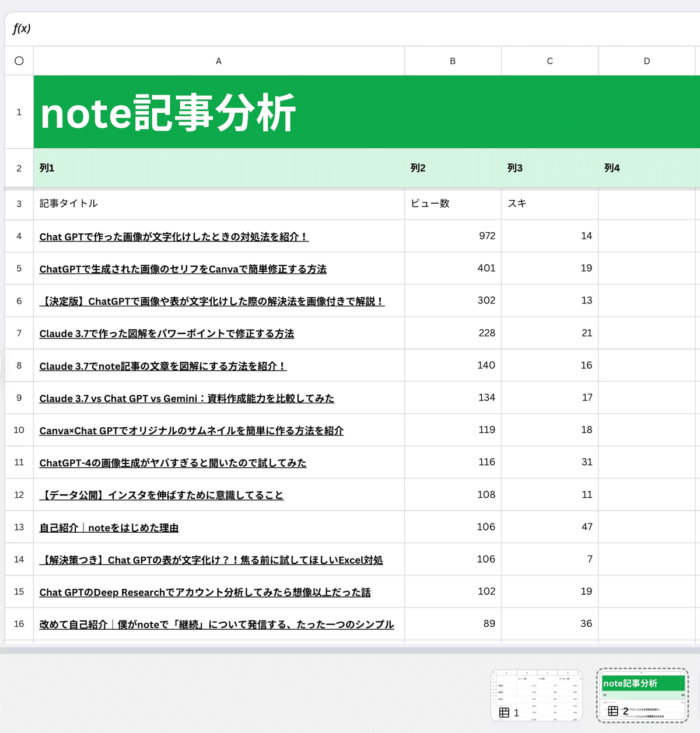The height and width of the screenshot is (733, 700).
Task: Open the 自己紹介｜noteをはじめた理由 link
Action: 109,527
